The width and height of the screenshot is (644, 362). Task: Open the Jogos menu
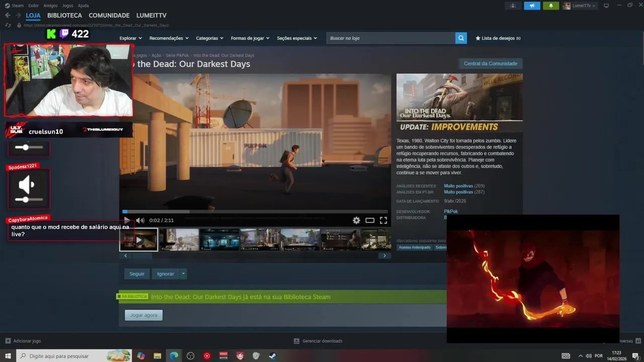(67, 6)
